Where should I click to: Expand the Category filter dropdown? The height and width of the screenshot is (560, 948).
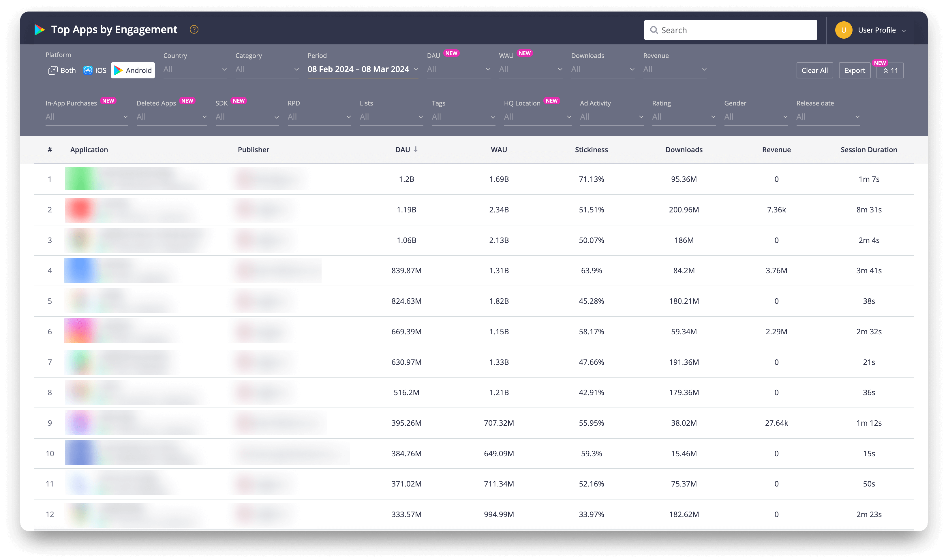267,69
